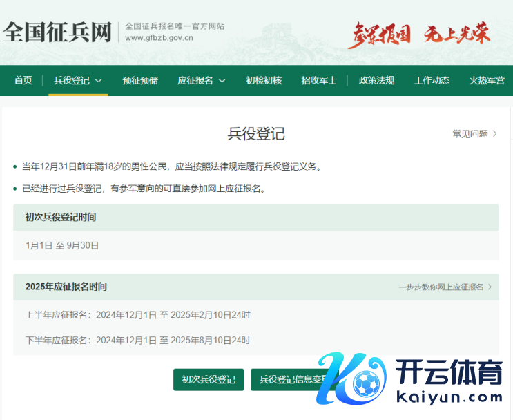Open the 招收军士 menu item
Viewport: 513px width, 420px height.
(x=319, y=80)
